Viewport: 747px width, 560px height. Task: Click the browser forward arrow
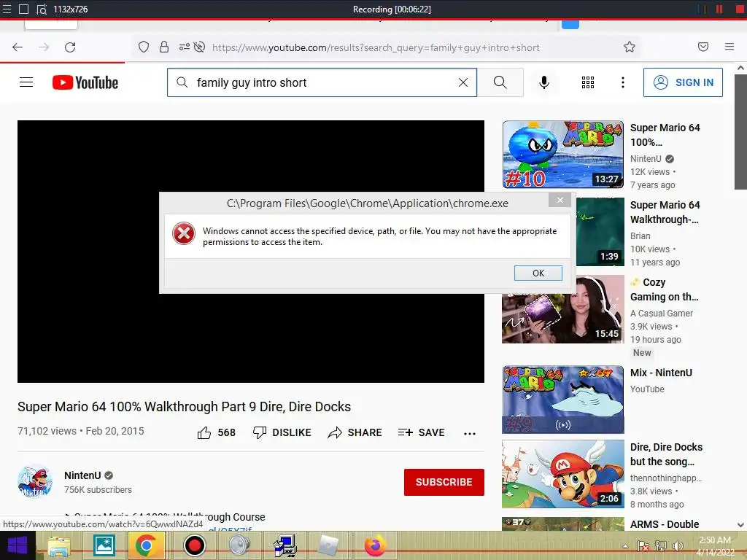(x=44, y=47)
